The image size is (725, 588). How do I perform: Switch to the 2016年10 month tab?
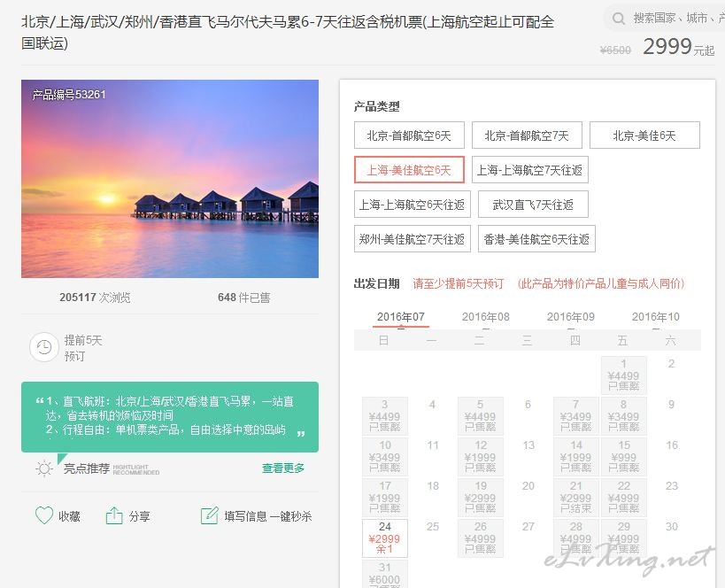tap(656, 317)
